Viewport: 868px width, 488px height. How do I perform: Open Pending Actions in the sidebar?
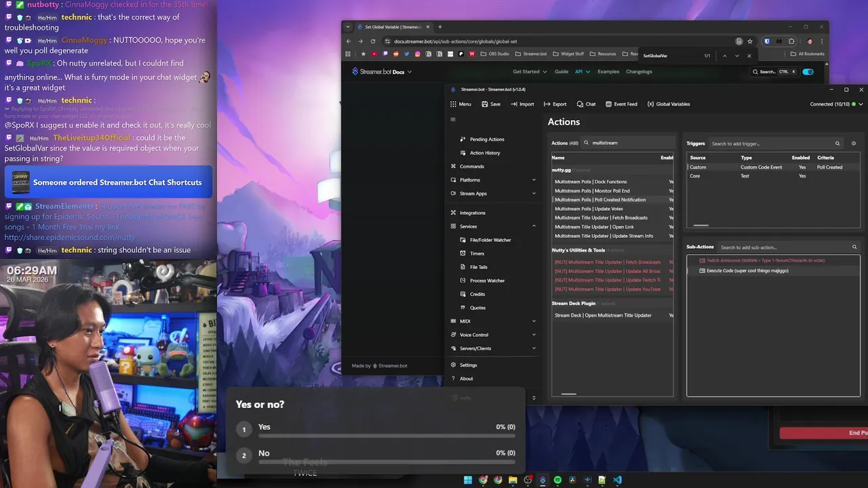(x=487, y=139)
